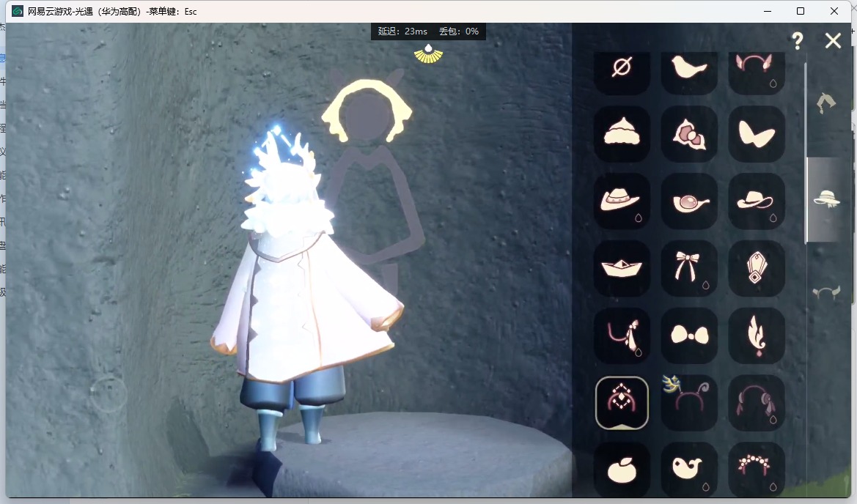Pick the rose flower hair accessory
Screen dimensions: 857x504
(689, 134)
